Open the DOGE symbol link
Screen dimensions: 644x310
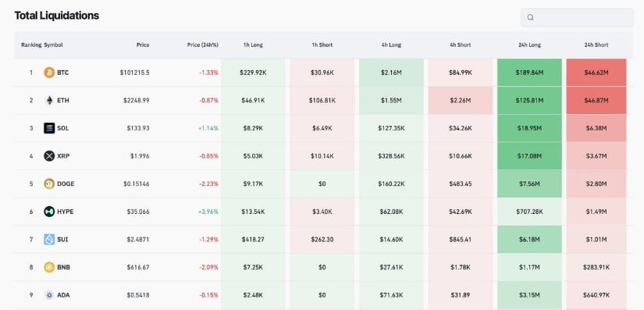pyautogui.click(x=66, y=184)
